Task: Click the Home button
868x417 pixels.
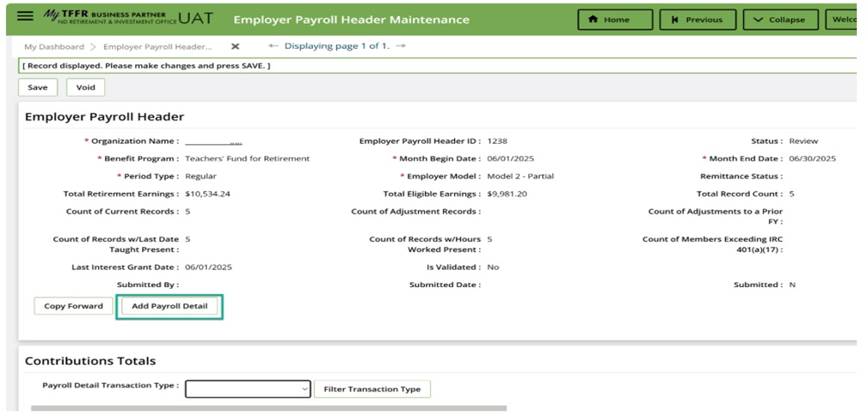Action: pyautogui.click(x=615, y=20)
